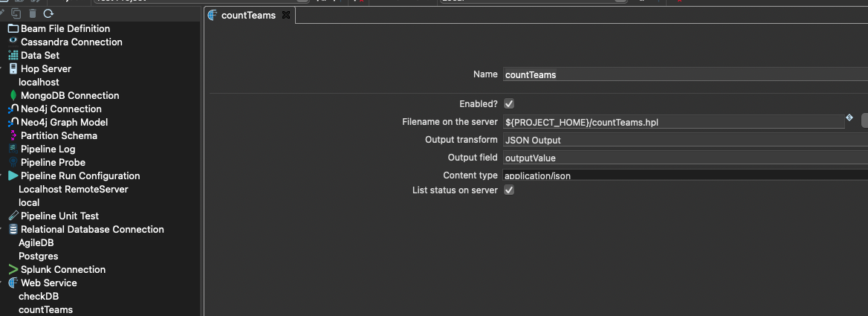Select the Cassandra Connection eye icon
Screen dimensions: 868x316
coord(13,42)
